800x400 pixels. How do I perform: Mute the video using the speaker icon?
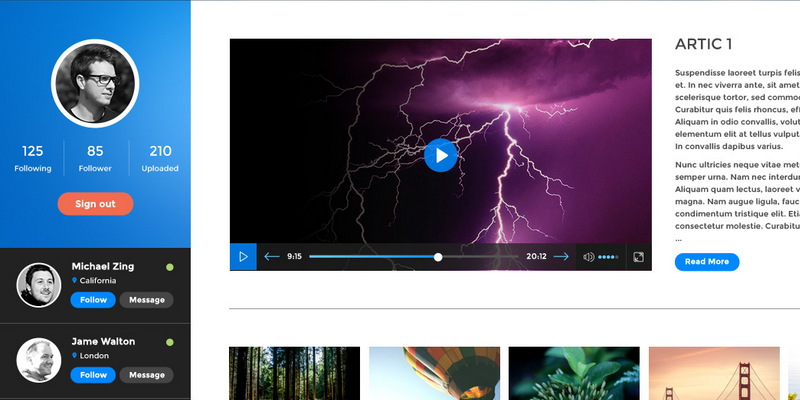coord(588,257)
